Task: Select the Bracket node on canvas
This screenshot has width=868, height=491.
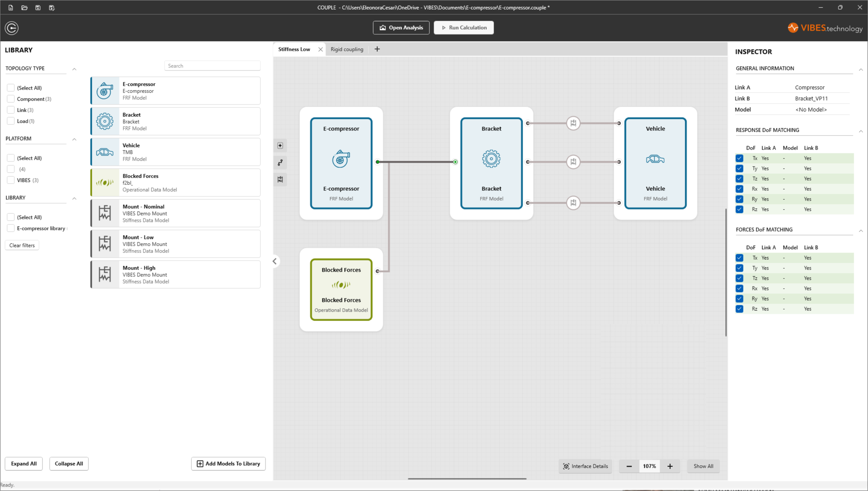Action: click(x=491, y=163)
